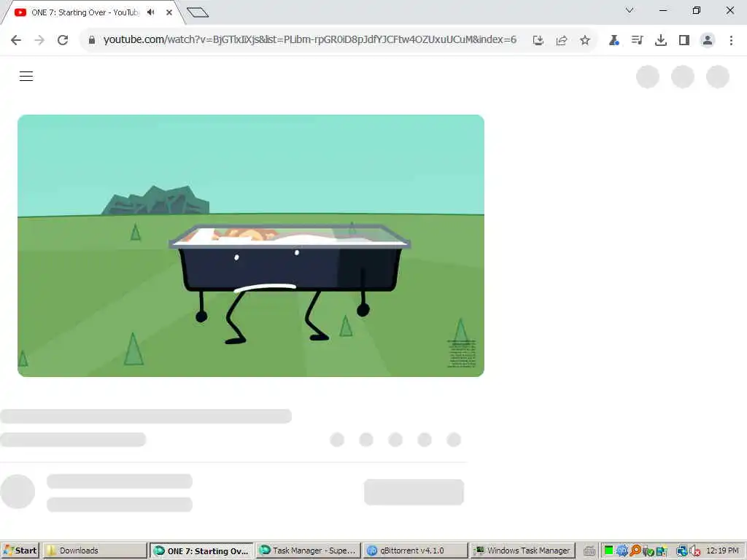Close the ONE 7: Starting Over tab
This screenshot has width=747, height=560.
click(169, 12)
